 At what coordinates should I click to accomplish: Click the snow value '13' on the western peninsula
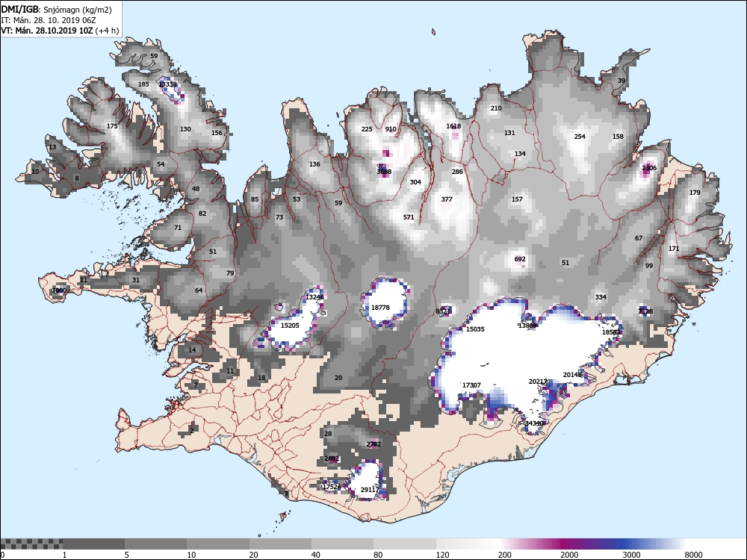52,147
